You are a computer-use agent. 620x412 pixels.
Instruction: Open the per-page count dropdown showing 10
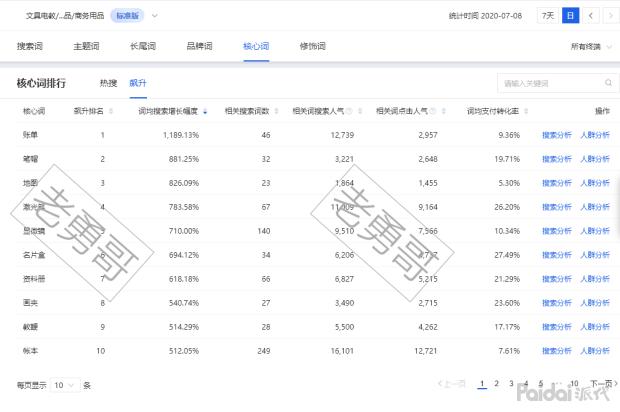pos(65,385)
